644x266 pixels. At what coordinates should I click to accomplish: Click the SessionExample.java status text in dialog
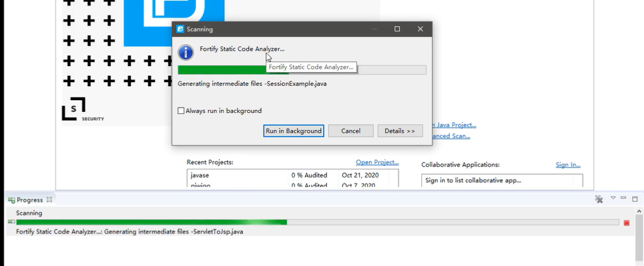[x=252, y=84]
